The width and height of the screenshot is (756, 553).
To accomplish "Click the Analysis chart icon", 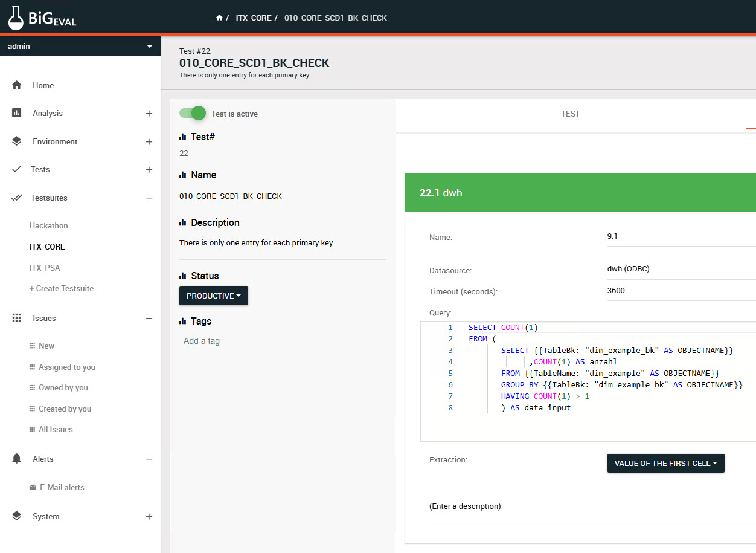I will point(17,113).
